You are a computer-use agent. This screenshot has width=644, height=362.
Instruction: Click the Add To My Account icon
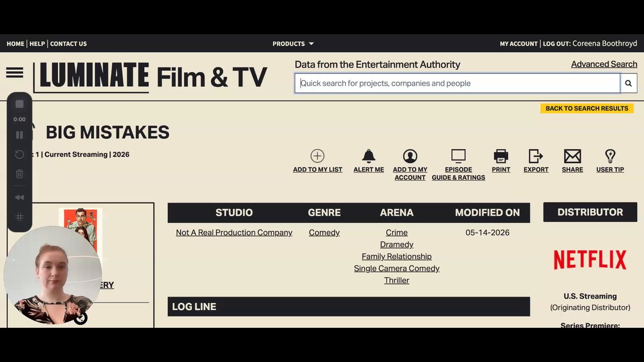coord(410,156)
